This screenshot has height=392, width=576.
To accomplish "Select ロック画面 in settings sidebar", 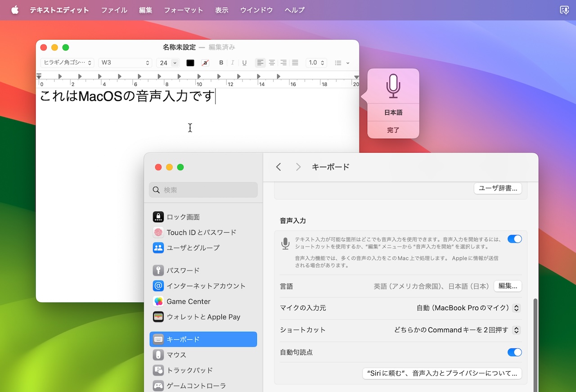I will (x=203, y=217).
